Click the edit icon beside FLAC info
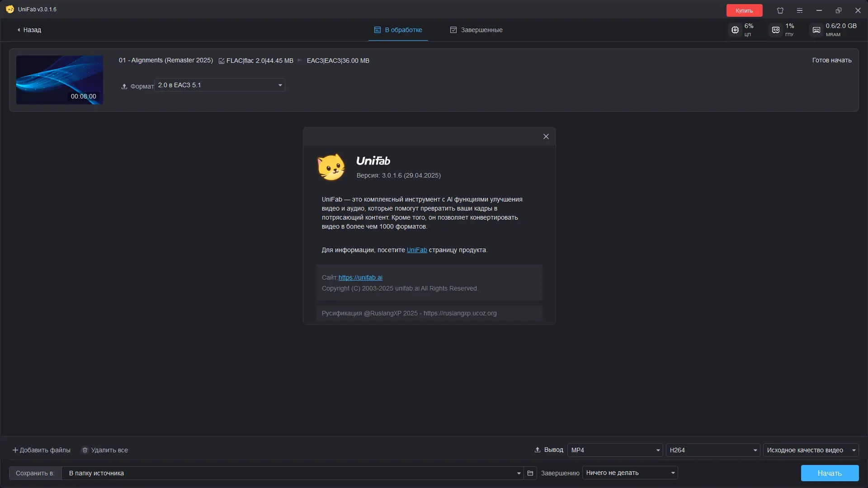Image resolution: width=868 pixels, height=488 pixels. 222,61
